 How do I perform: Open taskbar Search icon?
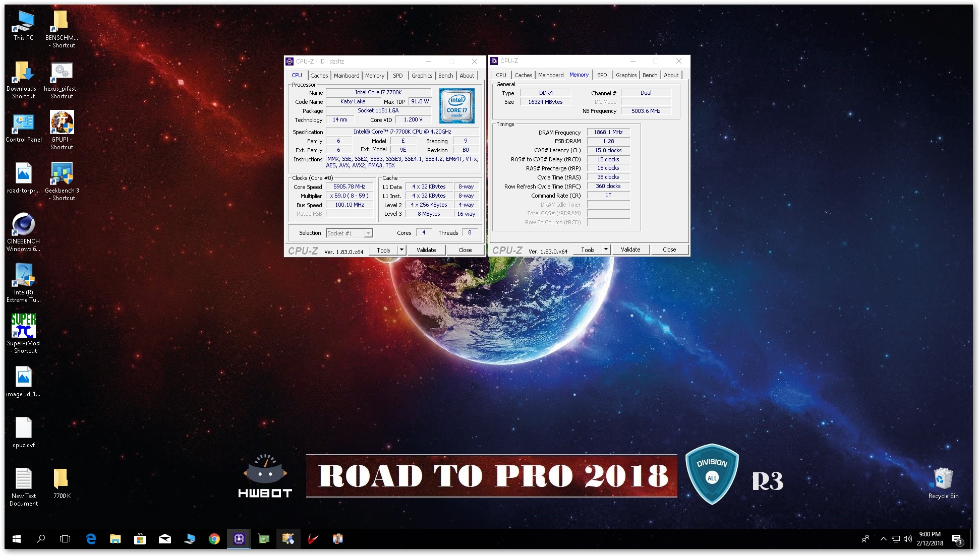pyautogui.click(x=41, y=539)
